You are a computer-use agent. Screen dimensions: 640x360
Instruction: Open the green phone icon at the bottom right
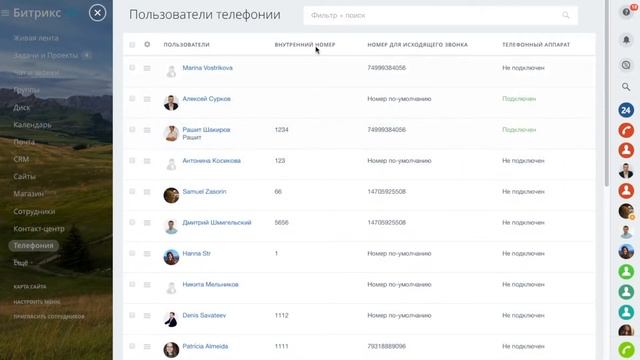coord(626,350)
